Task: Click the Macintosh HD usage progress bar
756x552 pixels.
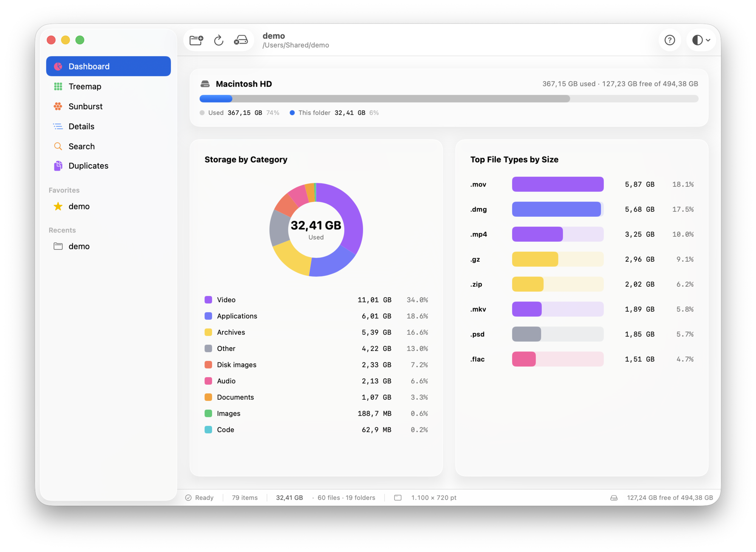Action: (x=449, y=99)
